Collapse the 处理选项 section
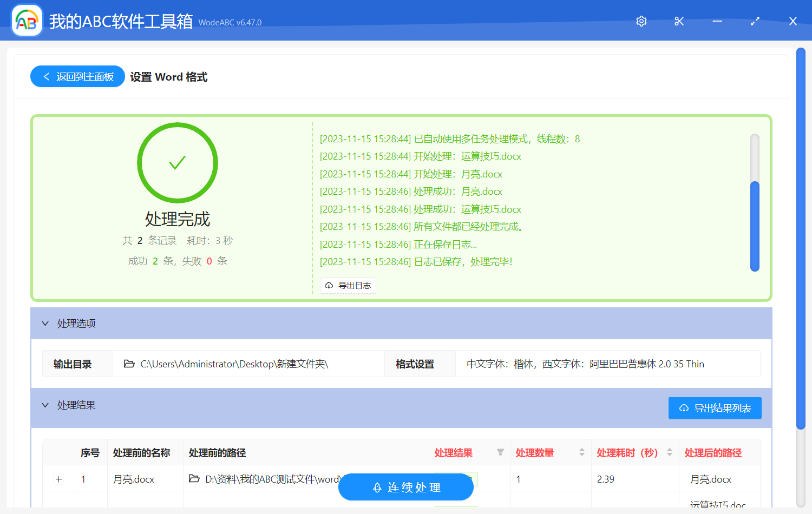The height and width of the screenshot is (514, 812). click(45, 323)
